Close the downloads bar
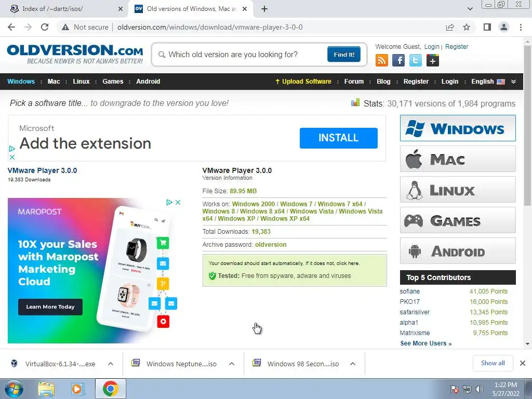The height and width of the screenshot is (399, 532). tap(523, 363)
